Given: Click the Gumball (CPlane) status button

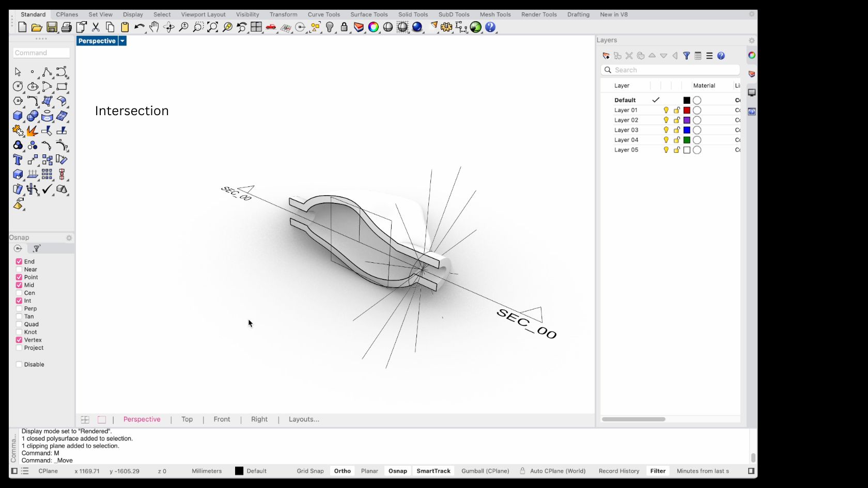Looking at the screenshot, I should click(x=485, y=471).
